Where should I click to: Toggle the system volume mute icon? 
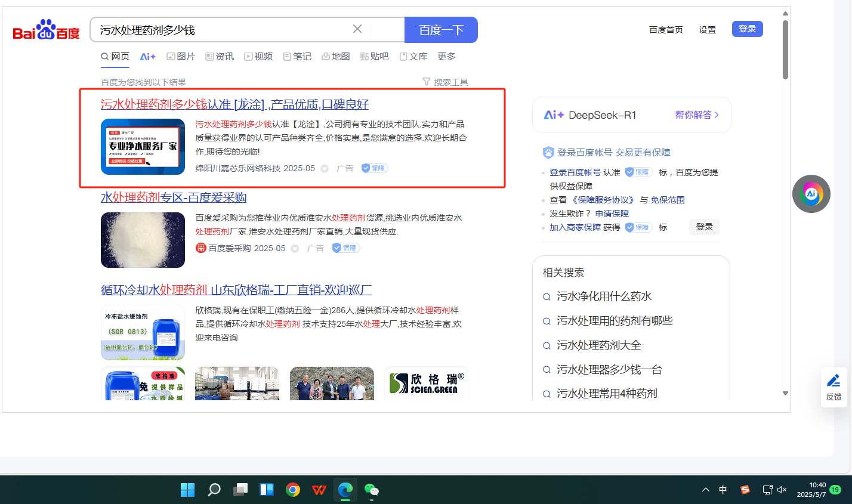tap(782, 490)
